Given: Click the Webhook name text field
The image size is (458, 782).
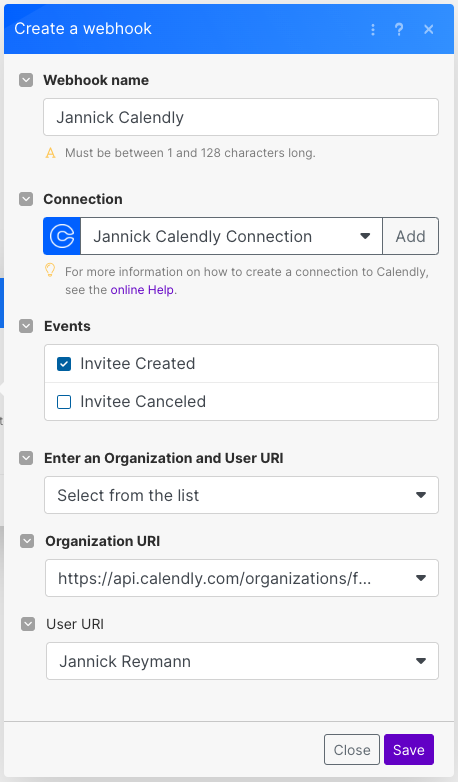Looking at the screenshot, I should [x=241, y=117].
